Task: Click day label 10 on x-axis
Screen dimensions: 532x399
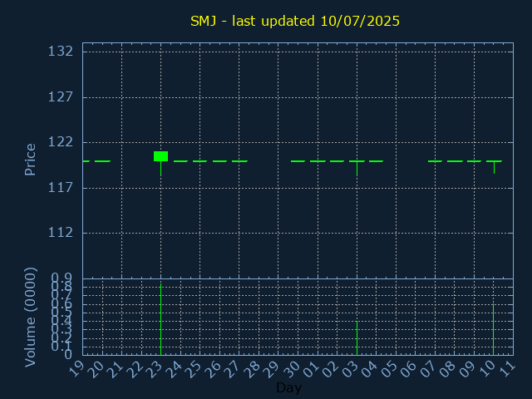Action: coord(489,368)
